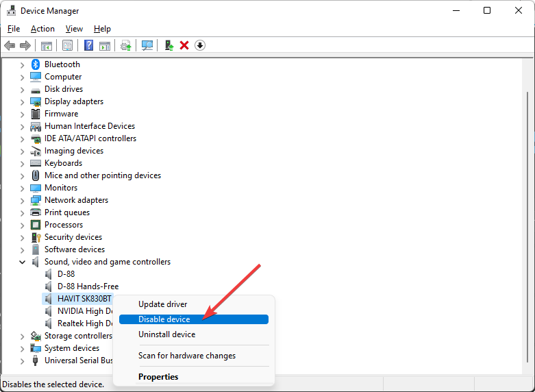535x392 pixels.
Task: Click the Forward arrow in the toolbar
Action: (25, 45)
